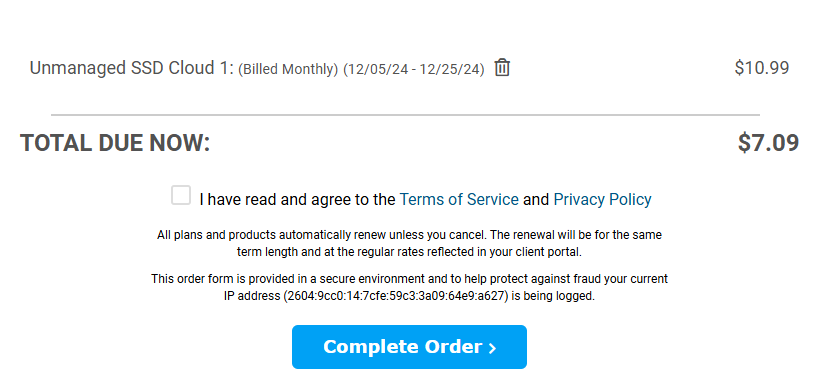
Task: Click the TOTAL DUE NOW heading
Action: [x=115, y=143]
